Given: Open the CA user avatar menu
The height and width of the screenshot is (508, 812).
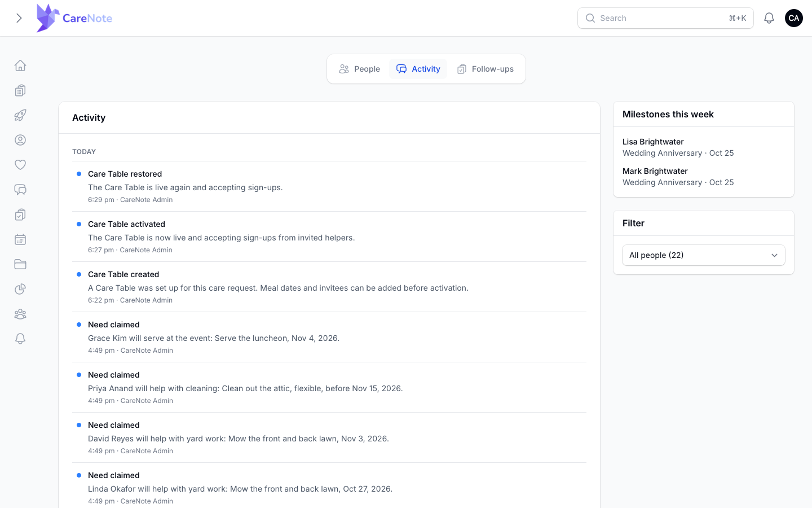Looking at the screenshot, I should 794,18.
